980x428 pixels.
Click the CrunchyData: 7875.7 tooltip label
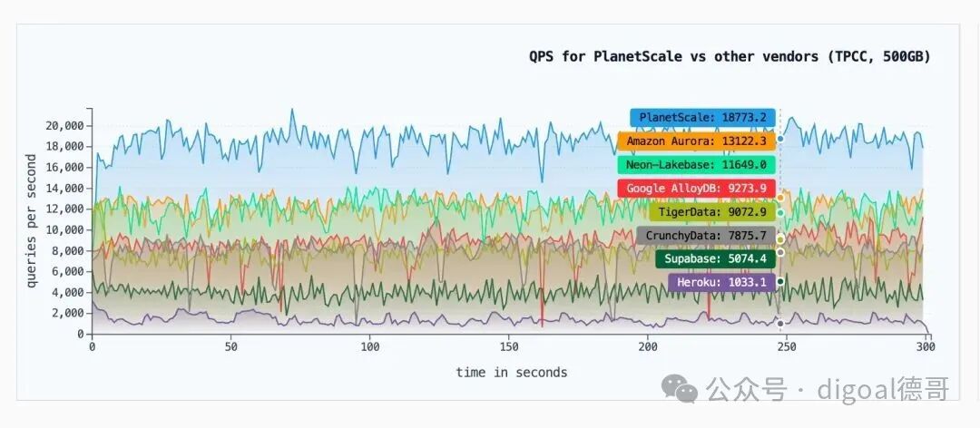pos(706,236)
